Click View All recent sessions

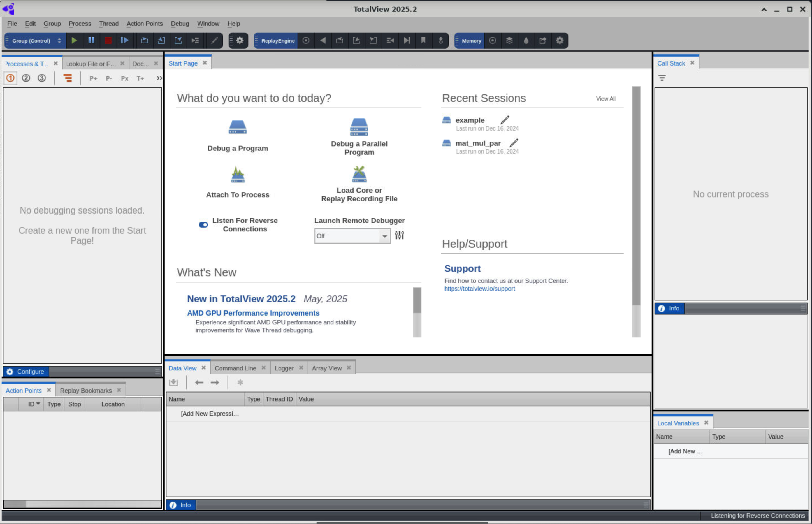pos(605,99)
